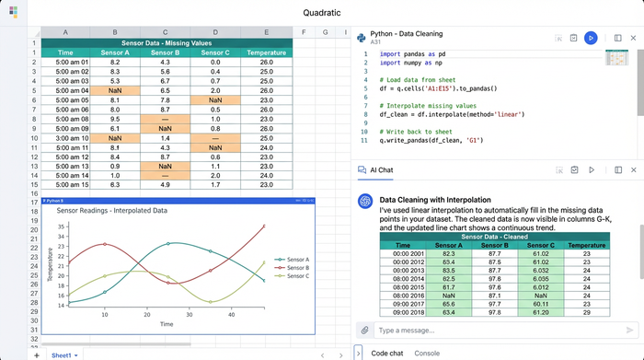Click first faded icon in AI Chat header
Screen dimensions: 644x360
559,170
